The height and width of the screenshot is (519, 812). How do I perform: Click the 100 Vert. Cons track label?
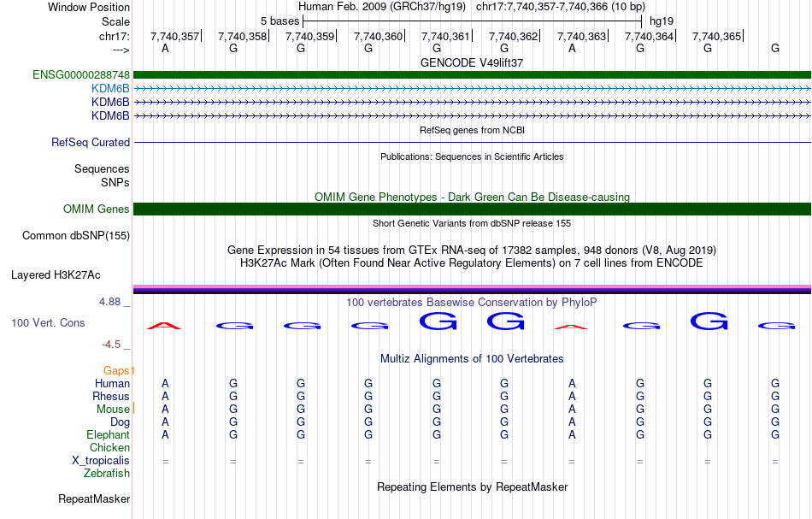pyautogui.click(x=48, y=322)
